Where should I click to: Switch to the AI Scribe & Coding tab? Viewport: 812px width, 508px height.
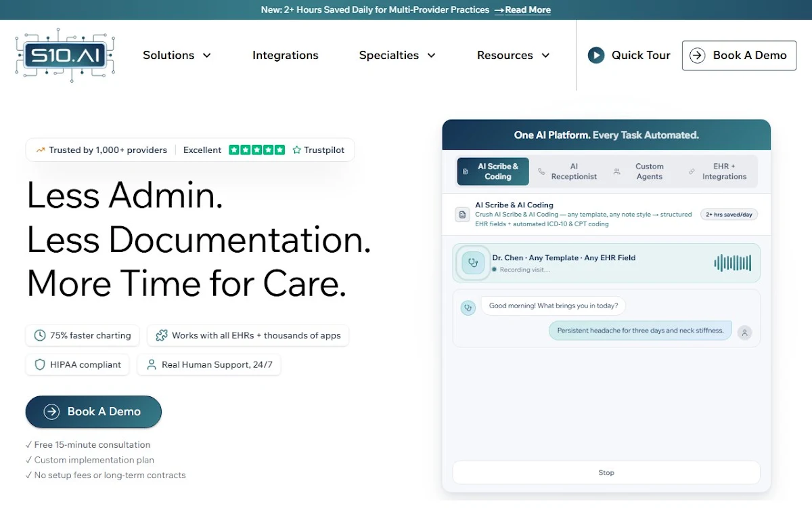tap(493, 172)
